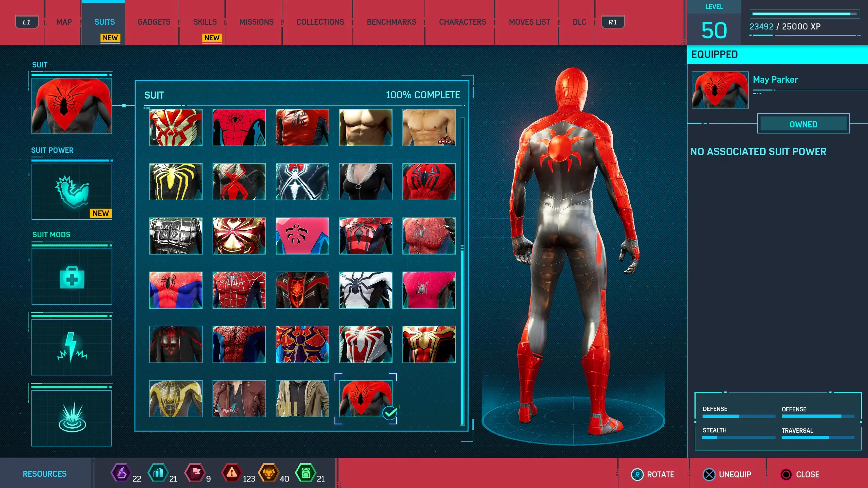
Task: Click CLOSE to exit the menu
Action: point(800,474)
